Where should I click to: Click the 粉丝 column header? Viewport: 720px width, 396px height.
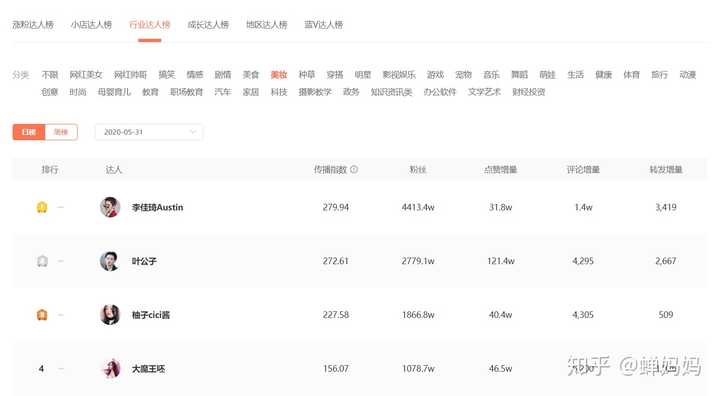point(418,170)
